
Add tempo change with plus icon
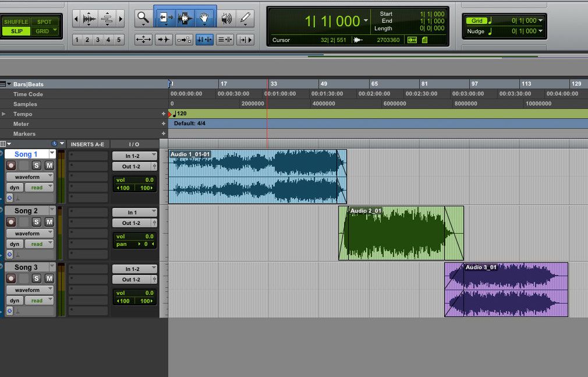(x=164, y=114)
